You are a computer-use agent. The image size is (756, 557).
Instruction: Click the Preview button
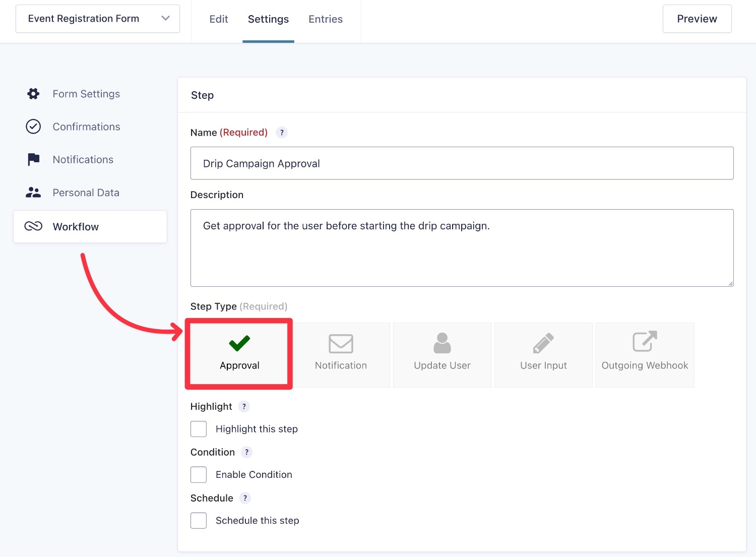[x=697, y=19]
